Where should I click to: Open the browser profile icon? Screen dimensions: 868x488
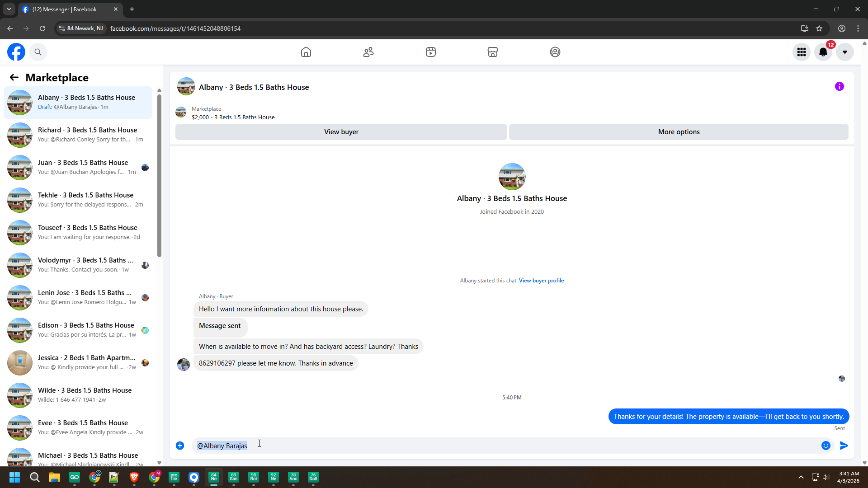tap(842, 28)
